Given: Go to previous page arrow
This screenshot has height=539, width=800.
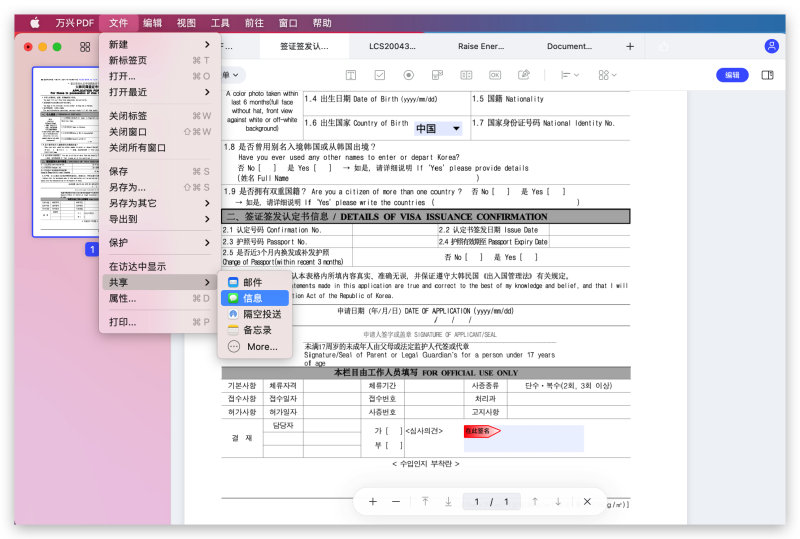Looking at the screenshot, I should (x=535, y=502).
